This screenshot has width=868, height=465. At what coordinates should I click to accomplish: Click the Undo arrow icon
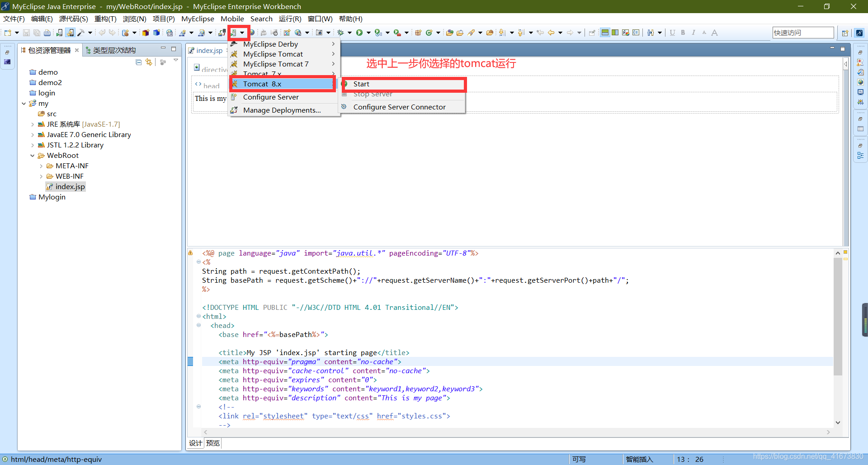pyautogui.click(x=102, y=33)
